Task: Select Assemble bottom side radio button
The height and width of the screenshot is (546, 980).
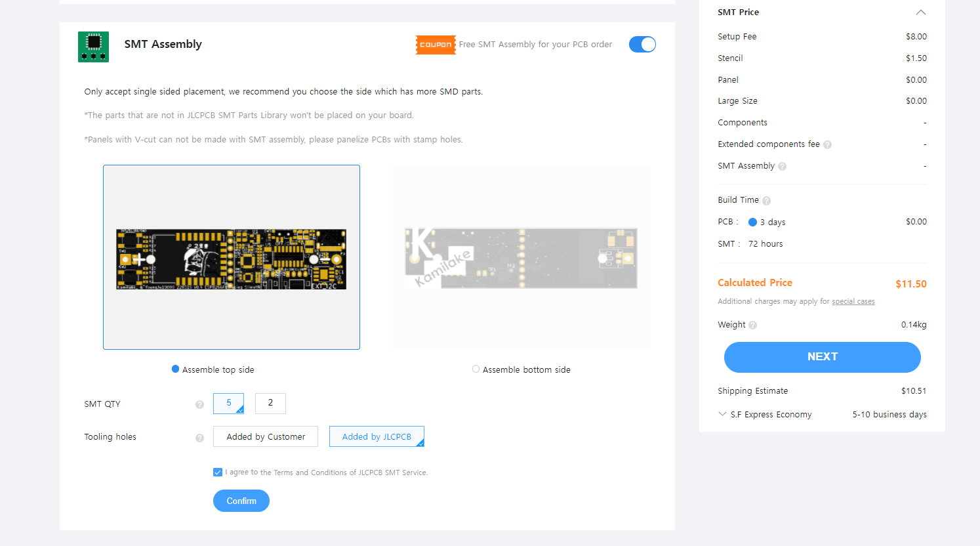Action: (x=476, y=369)
